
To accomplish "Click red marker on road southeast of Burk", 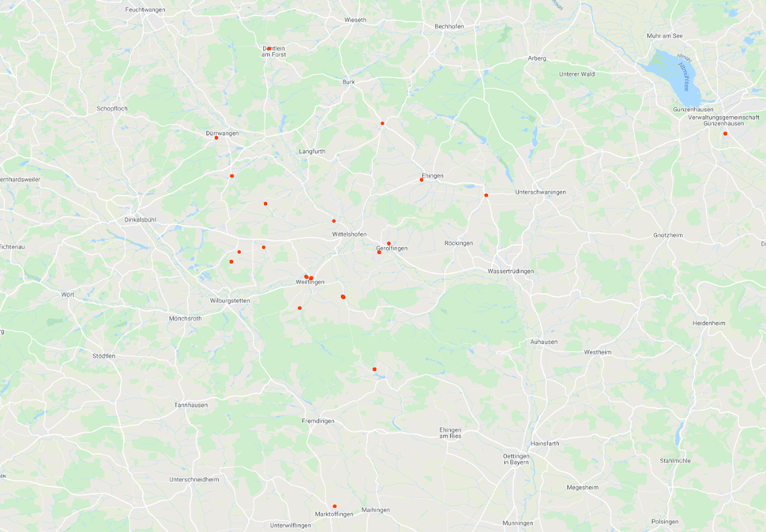I will 382,123.
